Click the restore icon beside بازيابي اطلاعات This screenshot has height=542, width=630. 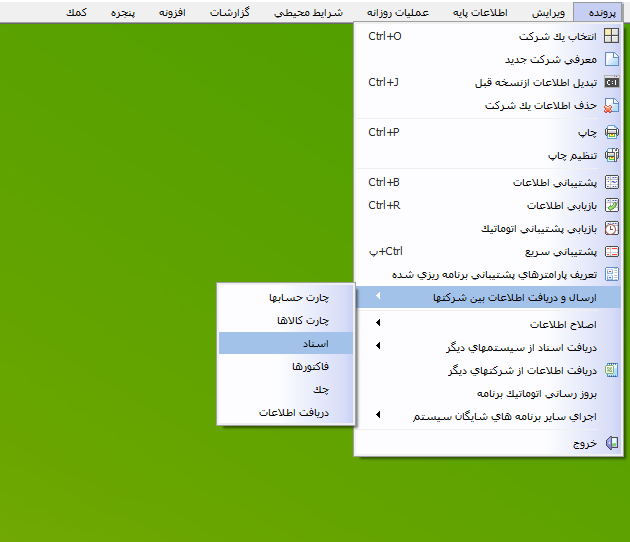(612, 205)
